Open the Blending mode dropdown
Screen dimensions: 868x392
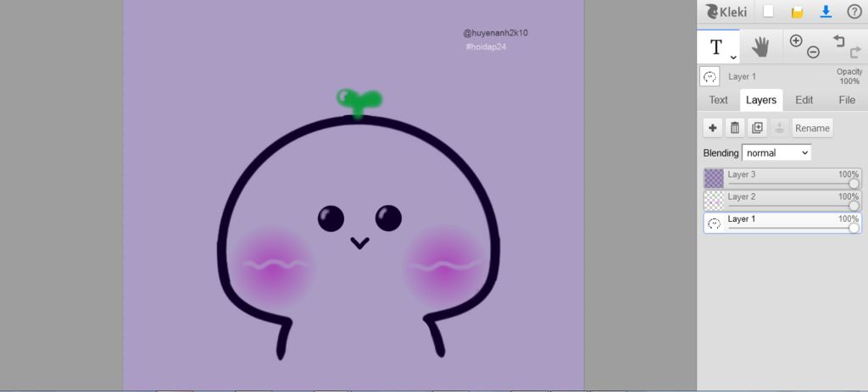click(x=776, y=152)
